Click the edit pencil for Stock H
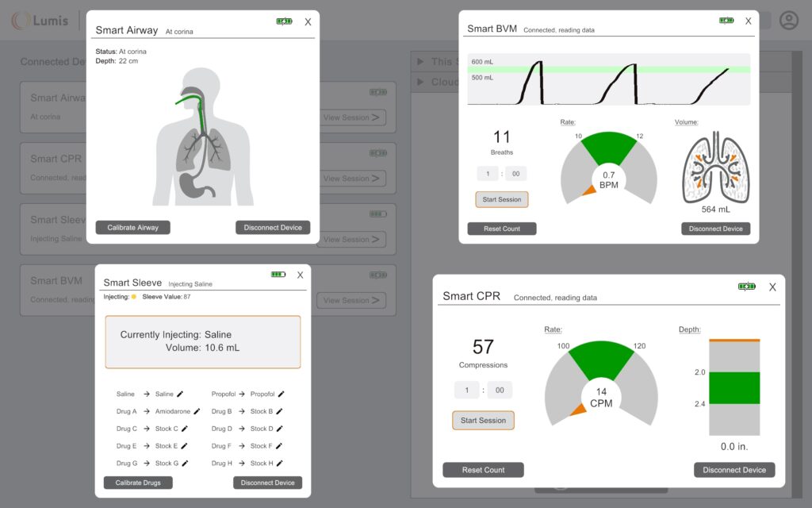812x508 pixels. click(x=280, y=463)
